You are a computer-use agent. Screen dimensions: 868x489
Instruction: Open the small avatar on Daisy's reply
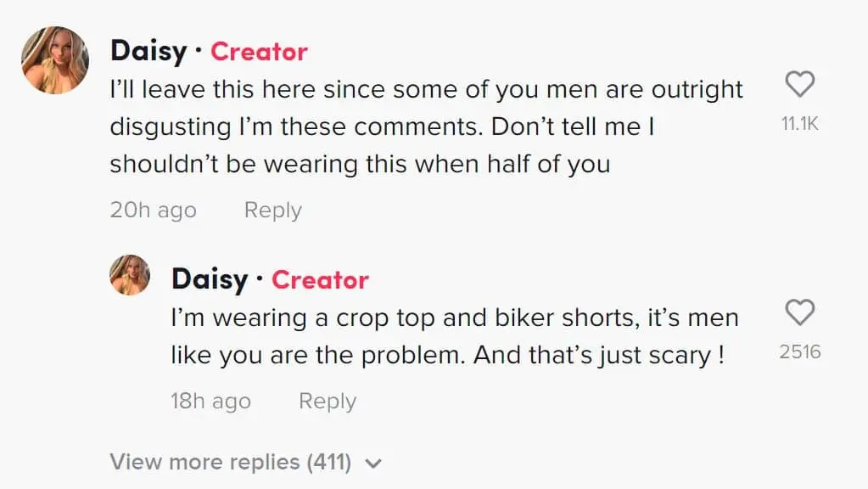click(130, 275)
